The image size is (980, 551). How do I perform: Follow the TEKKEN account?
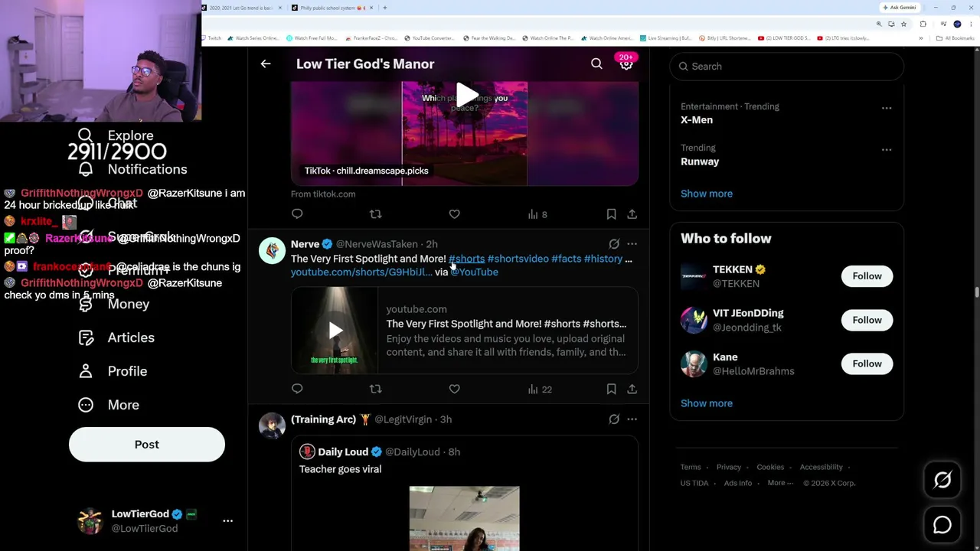pyautogui.click(x=867, y=276)
